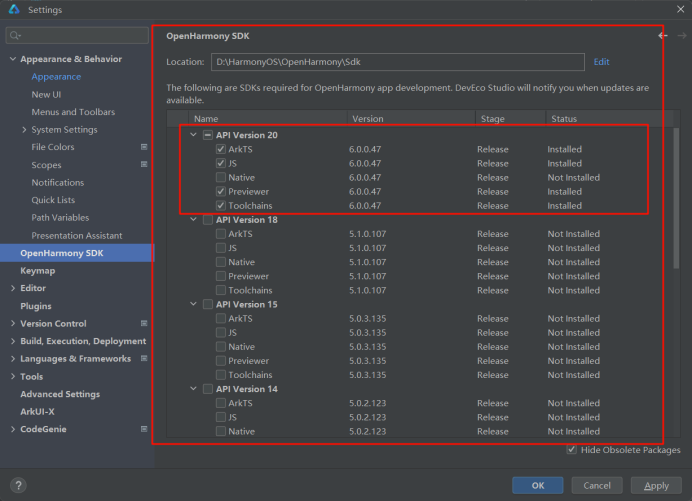Image resolution: width=692 pixels, height=501 pixels.
Task: Check the Native 6.0.0.47 checkbox
Action: [x=221, y=177]
